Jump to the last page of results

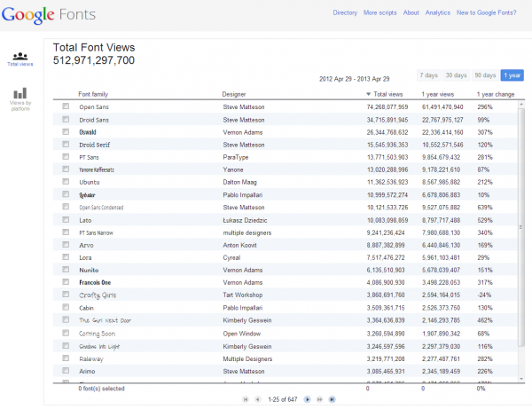coord(332,400)
